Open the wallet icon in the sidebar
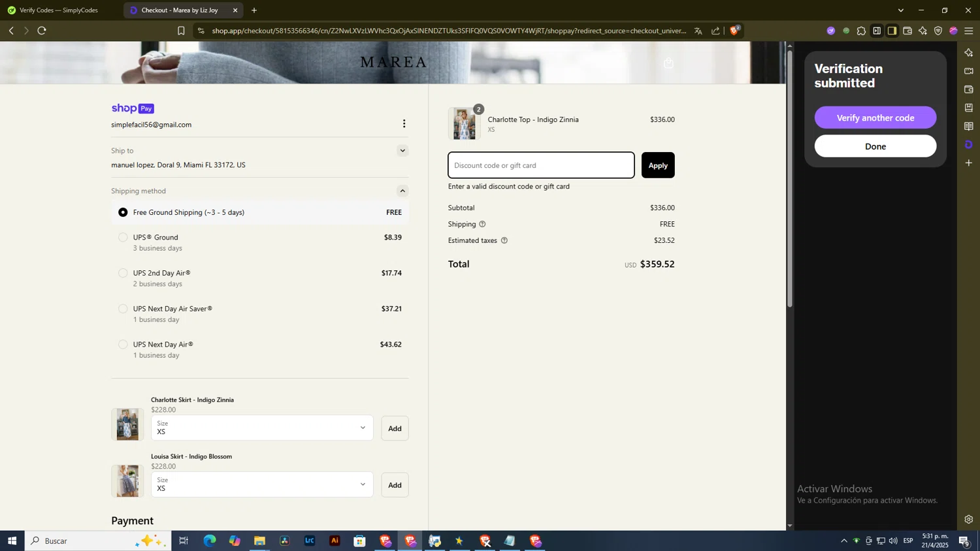 coord(969,89)
